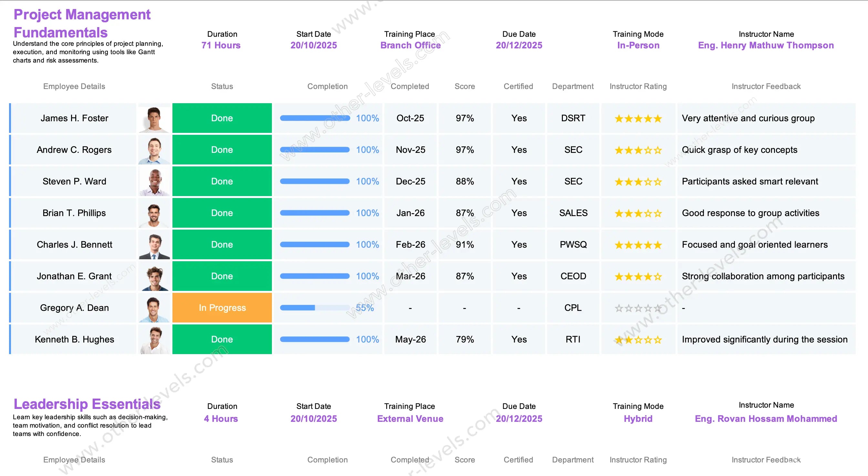The image size is (868, 476).
Task: Click Brian T. Phillips' 100% completion bar
Action: point(315,213)
